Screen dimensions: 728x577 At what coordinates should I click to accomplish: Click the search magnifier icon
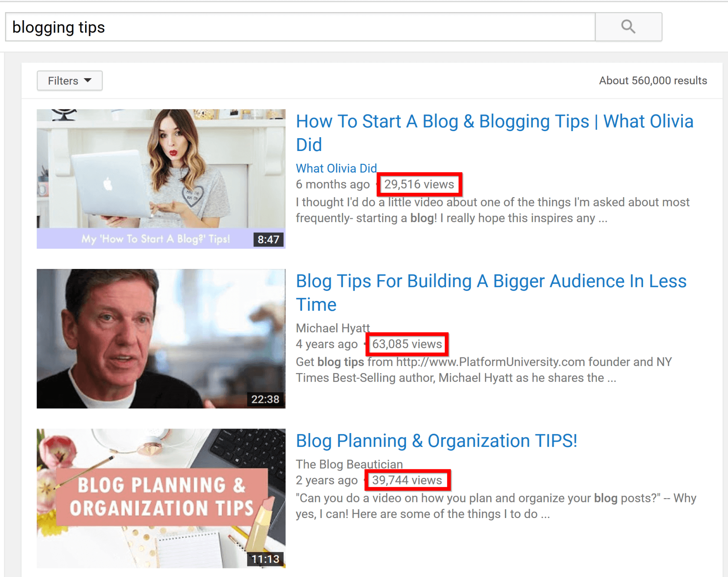628,27
